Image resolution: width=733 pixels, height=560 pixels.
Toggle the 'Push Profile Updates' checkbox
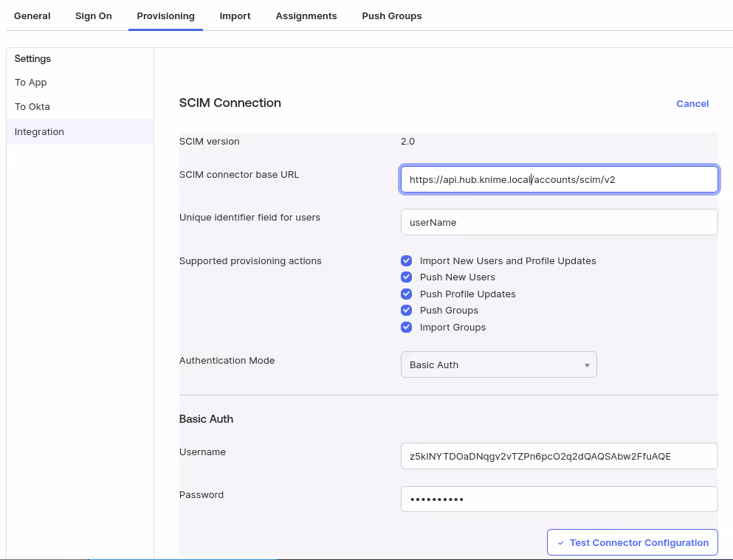click(x=406, y=294)
